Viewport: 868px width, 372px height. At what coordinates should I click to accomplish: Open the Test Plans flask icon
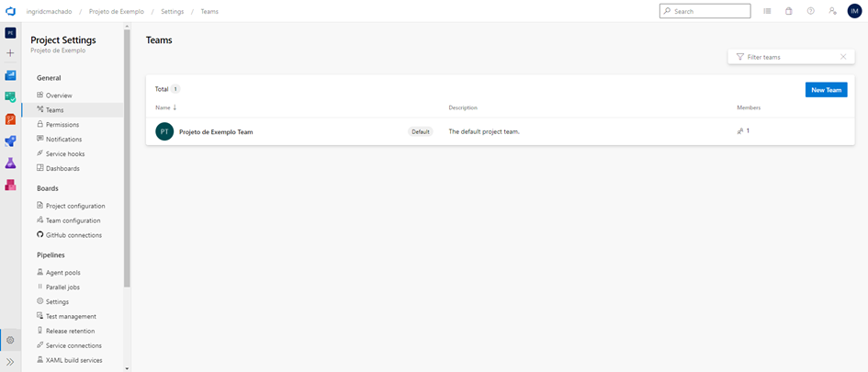pos(10,163)
